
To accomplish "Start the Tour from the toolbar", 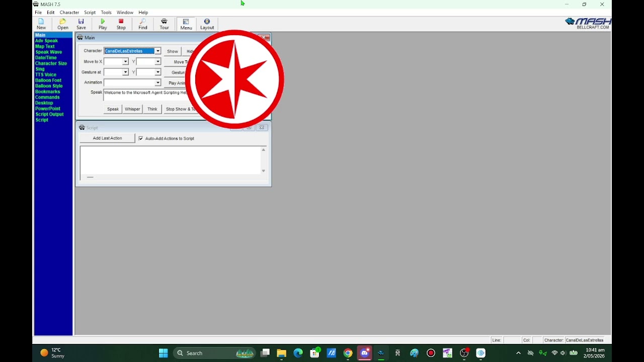I will 164,24.
